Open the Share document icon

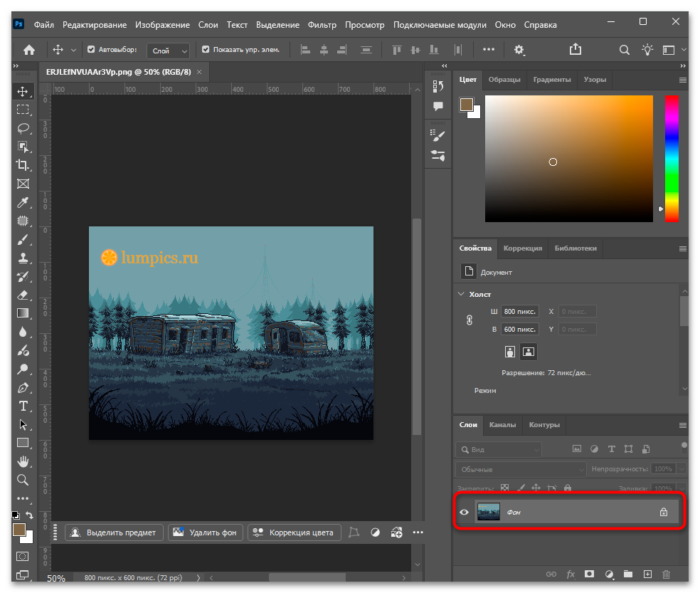point(576,49)
